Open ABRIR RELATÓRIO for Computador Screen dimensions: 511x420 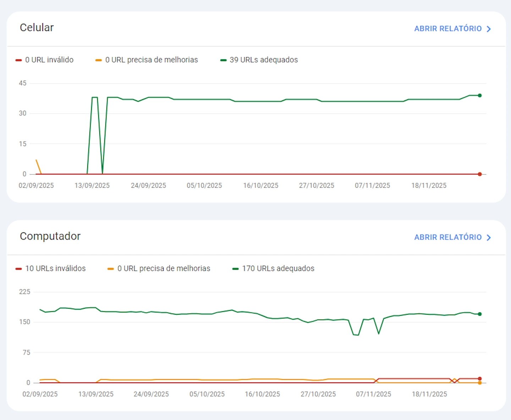coord(448,237)
